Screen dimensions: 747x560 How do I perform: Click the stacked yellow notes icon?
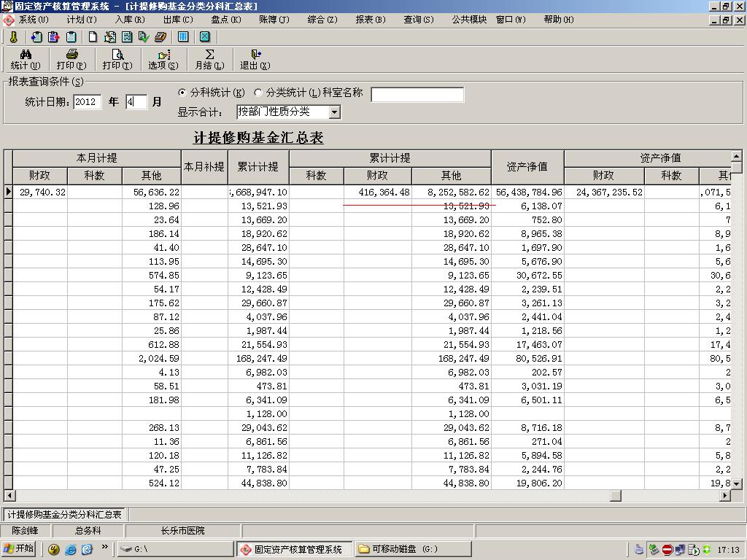pos(160,36)
